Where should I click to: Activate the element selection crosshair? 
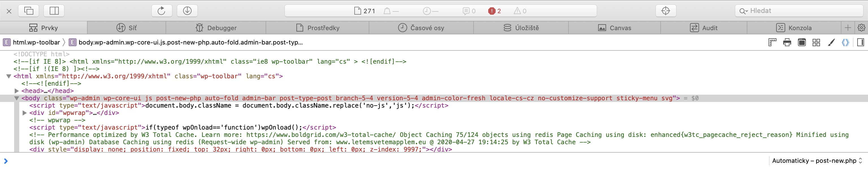click(x=665, y=11)
